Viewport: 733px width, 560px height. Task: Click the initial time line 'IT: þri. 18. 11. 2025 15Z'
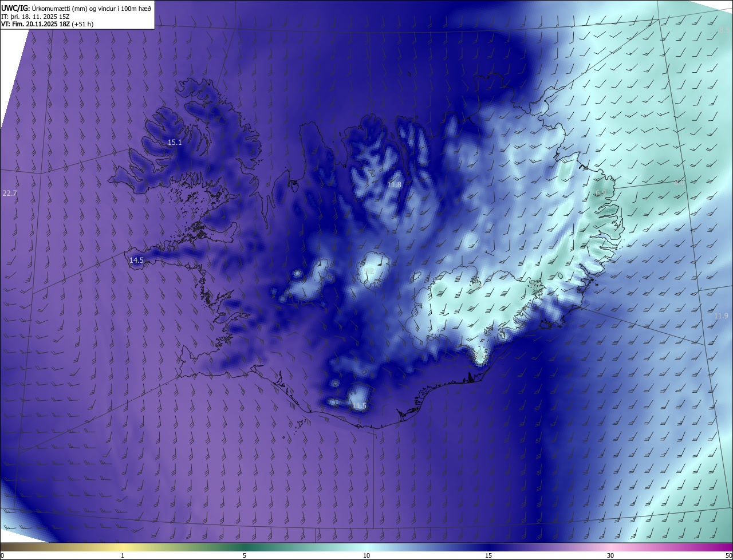35,16
